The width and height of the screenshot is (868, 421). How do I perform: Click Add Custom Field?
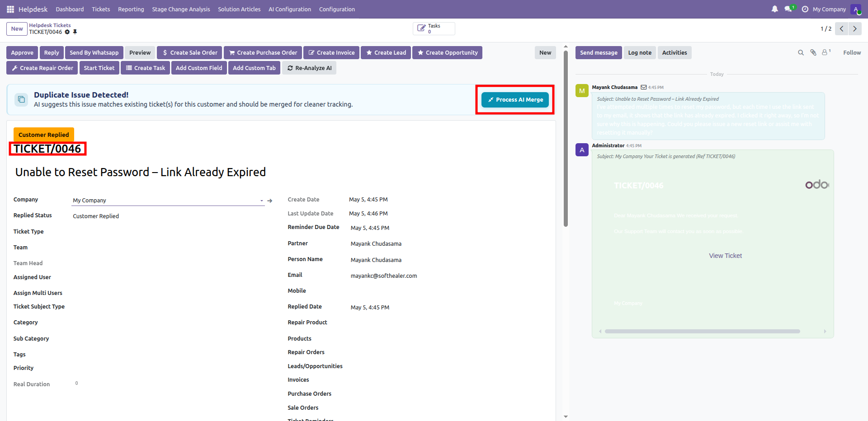click(199, 68)
